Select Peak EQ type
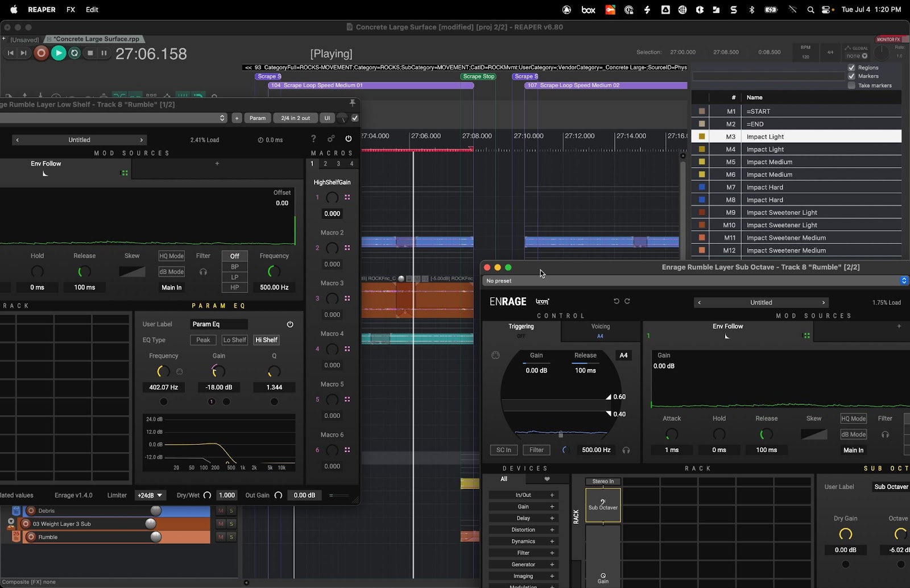This screenshot has height=588, width=910. 203,340
